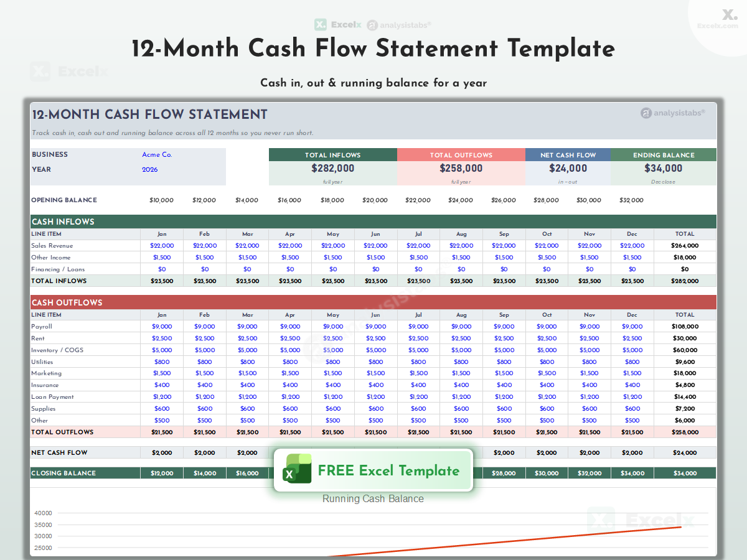Select the $258,000 value in the outflows card
Viewport: 747px width, 560px height.
click(x=461, y=168)
